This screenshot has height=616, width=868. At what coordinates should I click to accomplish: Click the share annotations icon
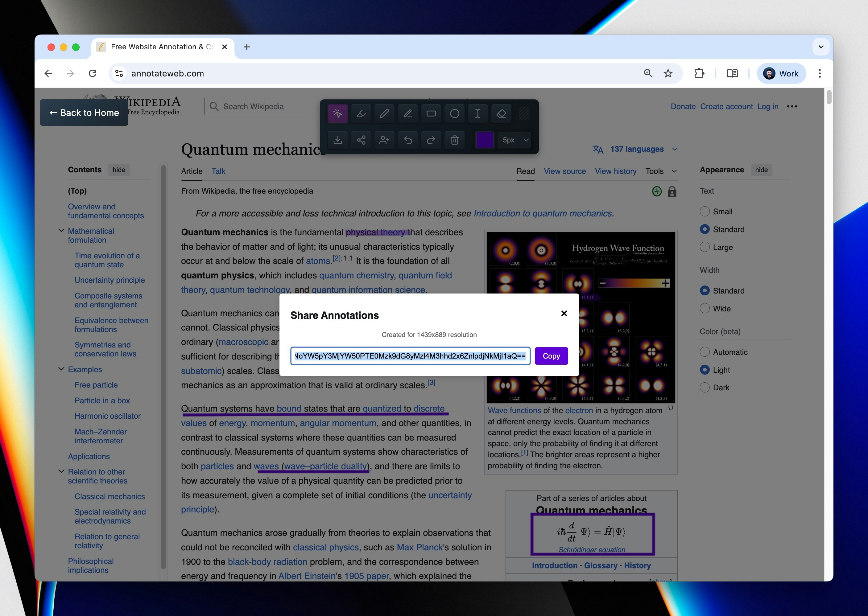coord(361,140)
